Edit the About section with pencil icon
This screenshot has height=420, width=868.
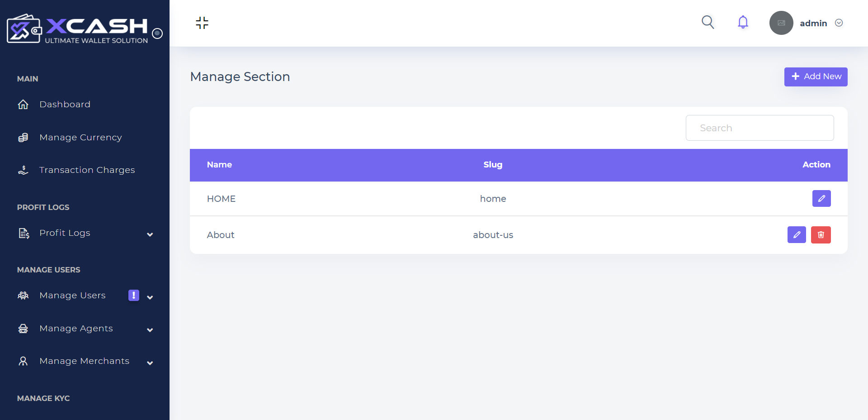(x=797, y=234)
